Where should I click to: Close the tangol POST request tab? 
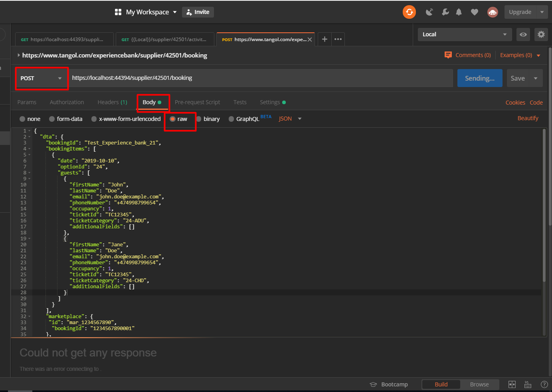coord(310,40)
